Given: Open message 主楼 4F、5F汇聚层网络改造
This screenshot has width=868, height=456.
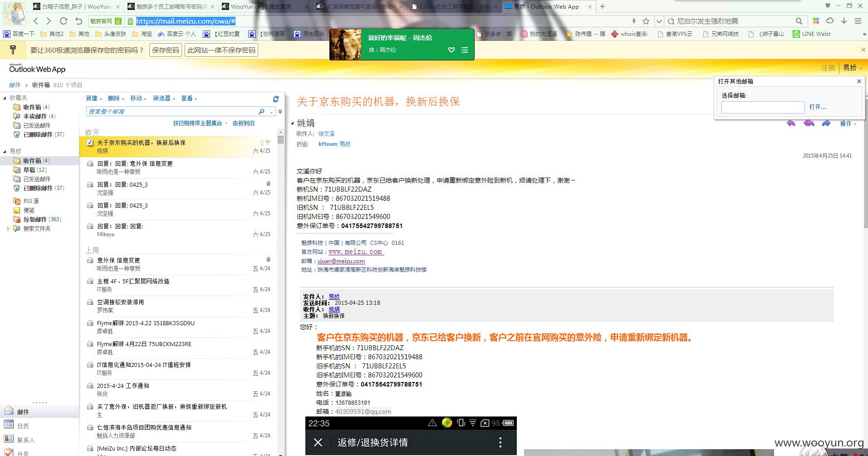Looking at the screenshot, I should (178, 285).
